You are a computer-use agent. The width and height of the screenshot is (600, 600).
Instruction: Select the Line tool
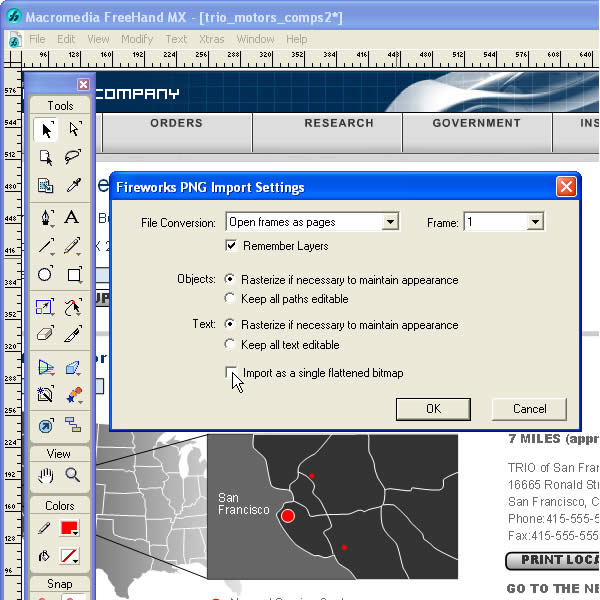tap(46, 246)
